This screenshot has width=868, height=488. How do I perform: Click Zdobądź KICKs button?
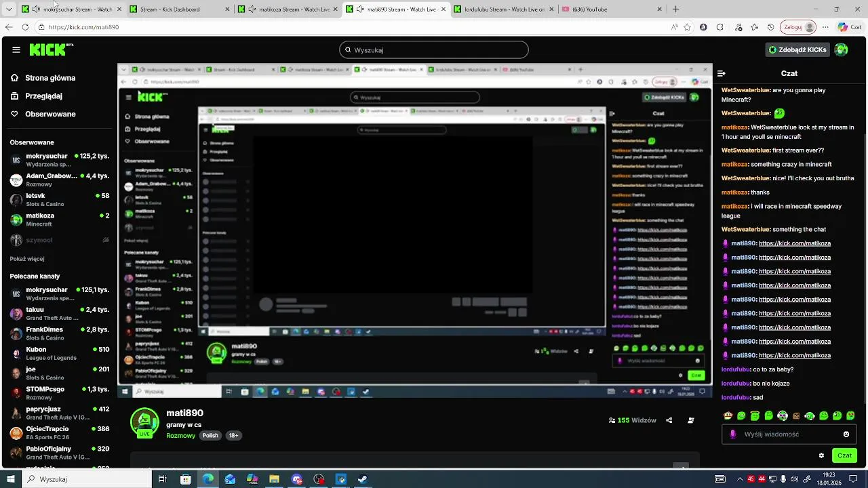(797, 49)
